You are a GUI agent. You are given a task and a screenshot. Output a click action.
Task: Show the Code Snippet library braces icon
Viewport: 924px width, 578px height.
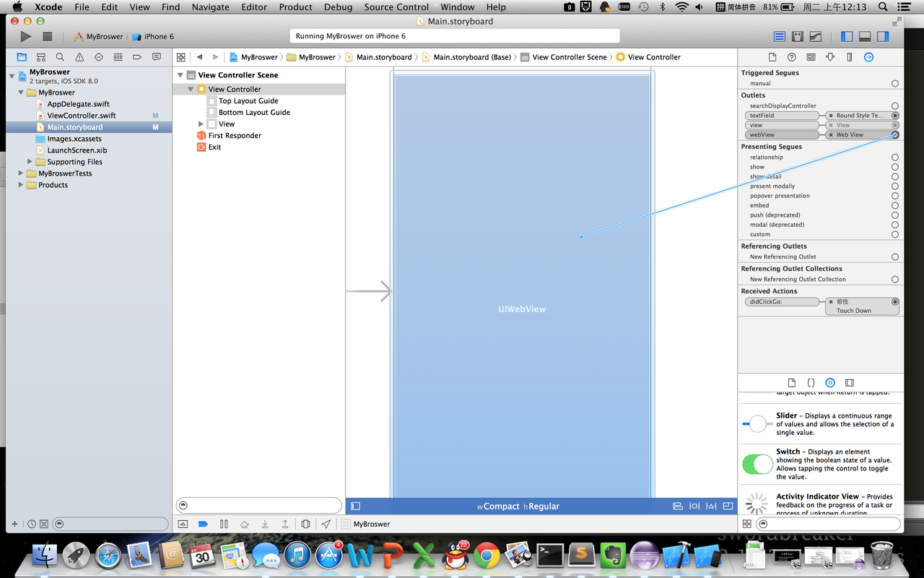click(811, 382)
